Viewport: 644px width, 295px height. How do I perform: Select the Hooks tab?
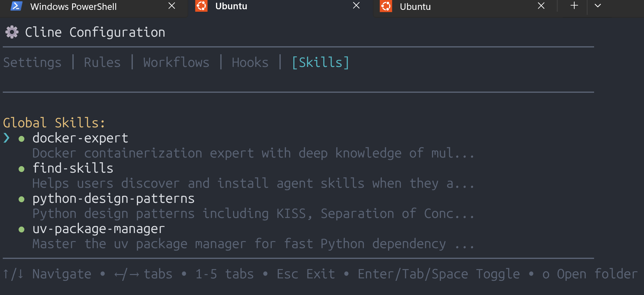click(250, 63)
